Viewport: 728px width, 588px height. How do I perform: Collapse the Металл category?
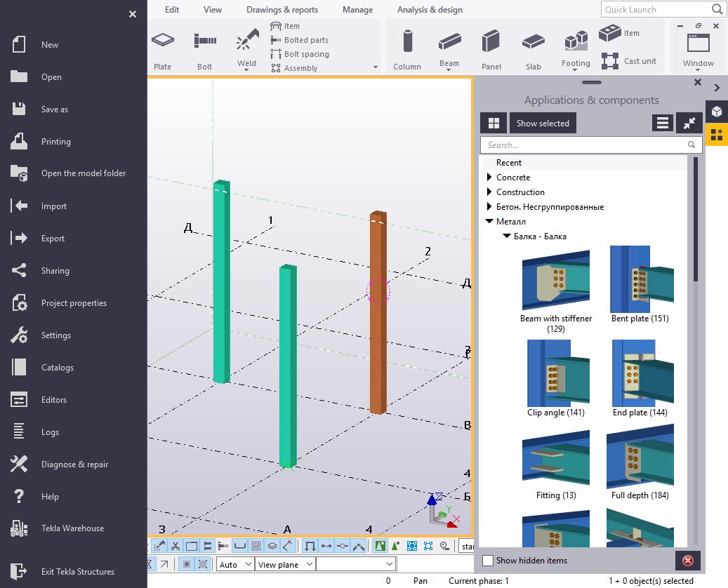pyautogui.click(x=489, y=221)
